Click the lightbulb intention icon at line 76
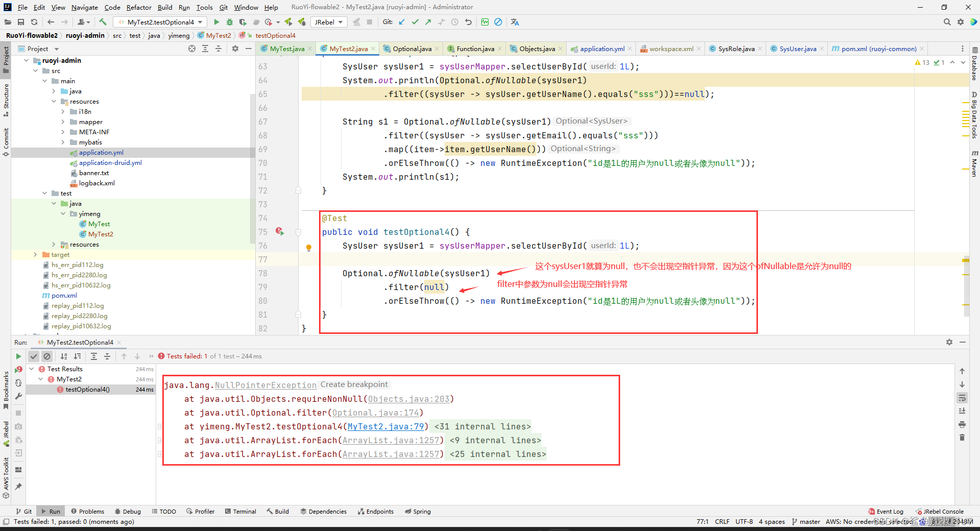Viewport: 980px width, 531px height. point(309,248)
